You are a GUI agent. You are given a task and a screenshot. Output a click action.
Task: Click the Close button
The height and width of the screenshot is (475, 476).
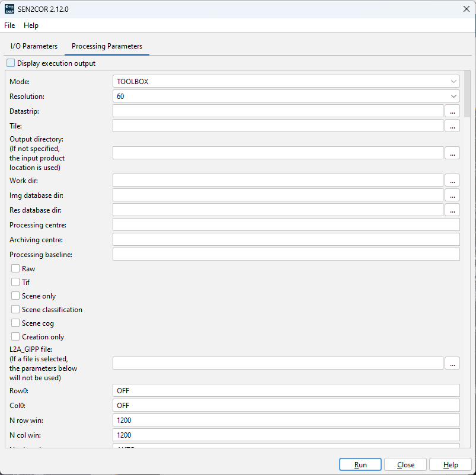pyautogui.click(x=405, y=464)
